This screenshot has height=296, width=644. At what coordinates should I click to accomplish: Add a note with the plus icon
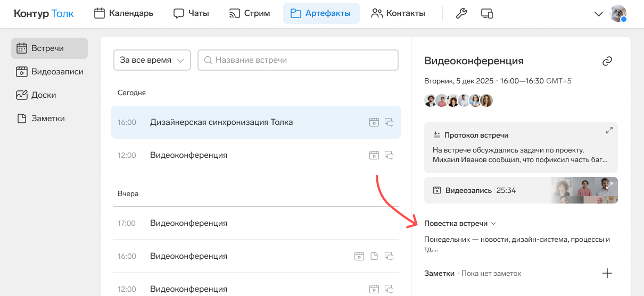(x=607, y=273)
